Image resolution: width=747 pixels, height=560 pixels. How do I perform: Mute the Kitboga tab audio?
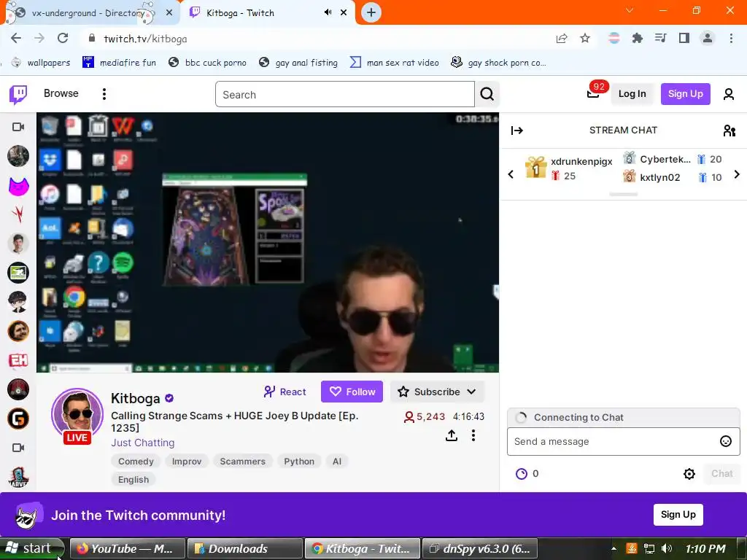point(328,12)
